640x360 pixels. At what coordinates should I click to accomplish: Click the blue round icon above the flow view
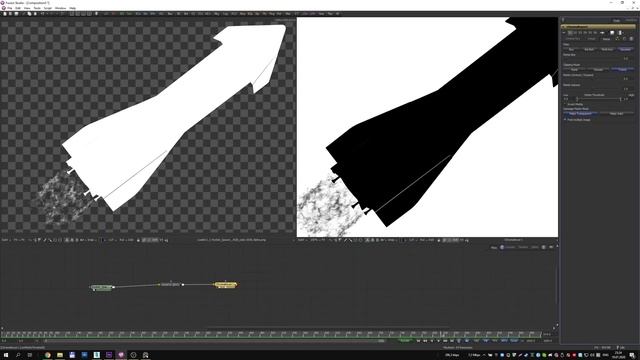(x=502, y=247)
